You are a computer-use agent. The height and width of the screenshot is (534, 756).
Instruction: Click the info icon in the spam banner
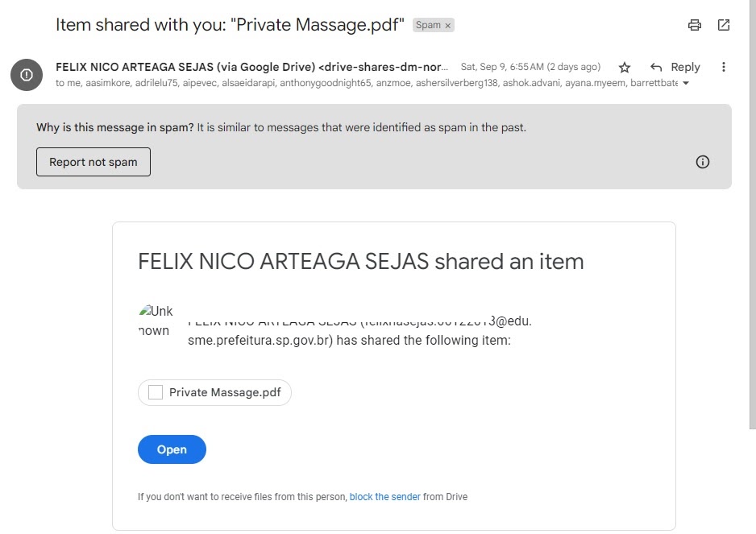click(703, 162)
